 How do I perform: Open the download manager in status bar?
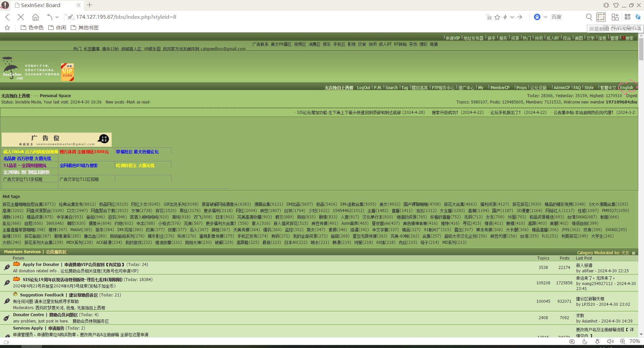(597, 341)
